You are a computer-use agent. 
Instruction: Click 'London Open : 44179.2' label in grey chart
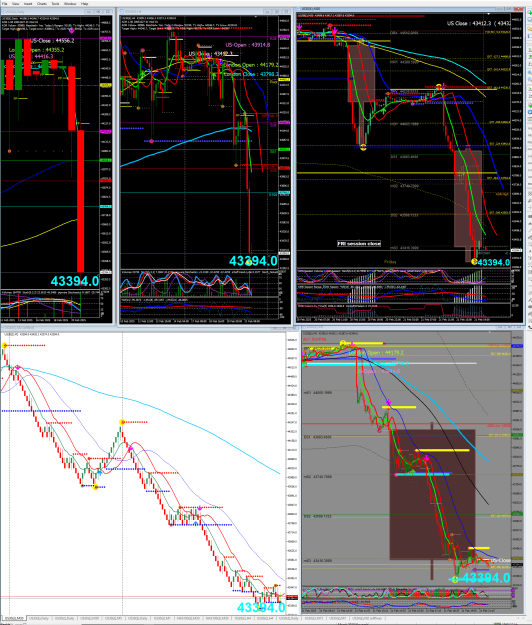click(376, 353)
